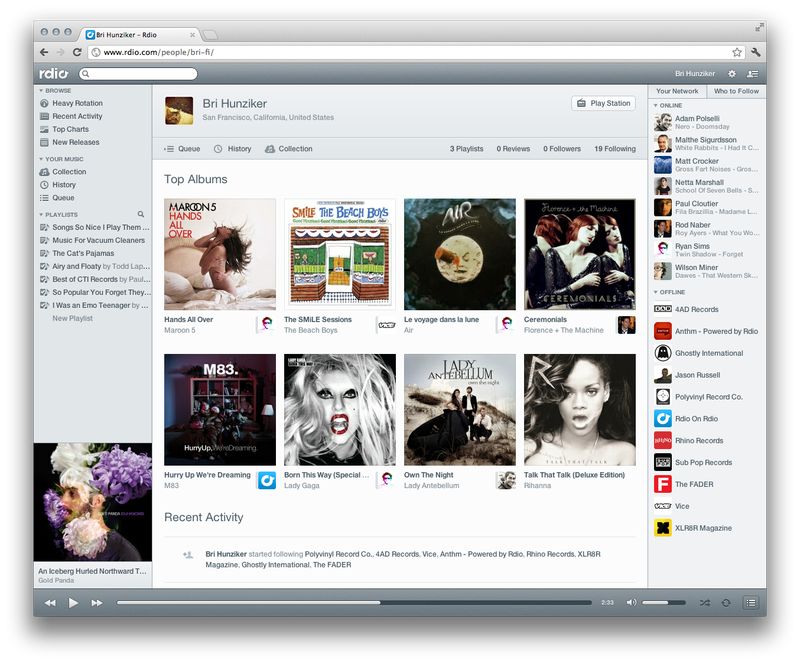Click 4AD Records logo icon
The height and width of the screenshot is (663, 800).
pyautogui.click(x=663, y=309)
